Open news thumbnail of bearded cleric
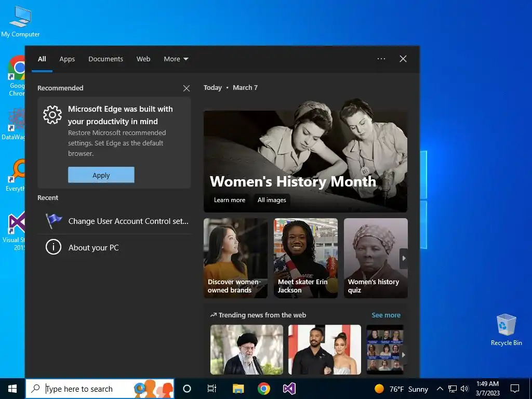 pyautogui.click(x=247, y=350)
